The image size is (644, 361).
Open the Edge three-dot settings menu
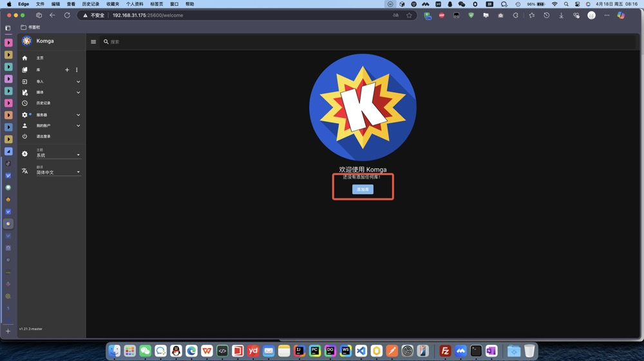[607, 15]
